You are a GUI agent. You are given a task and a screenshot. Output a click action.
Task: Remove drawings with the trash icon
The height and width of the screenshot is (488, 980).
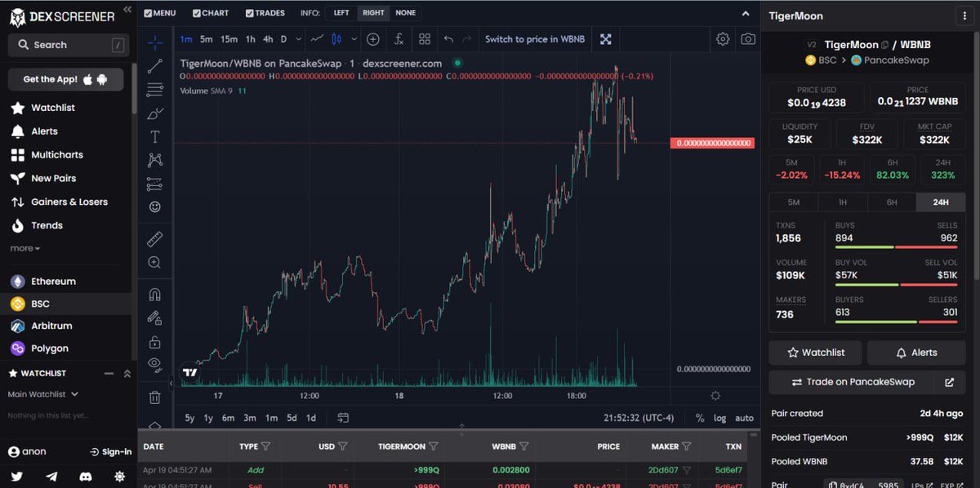(x=155, y=397)
